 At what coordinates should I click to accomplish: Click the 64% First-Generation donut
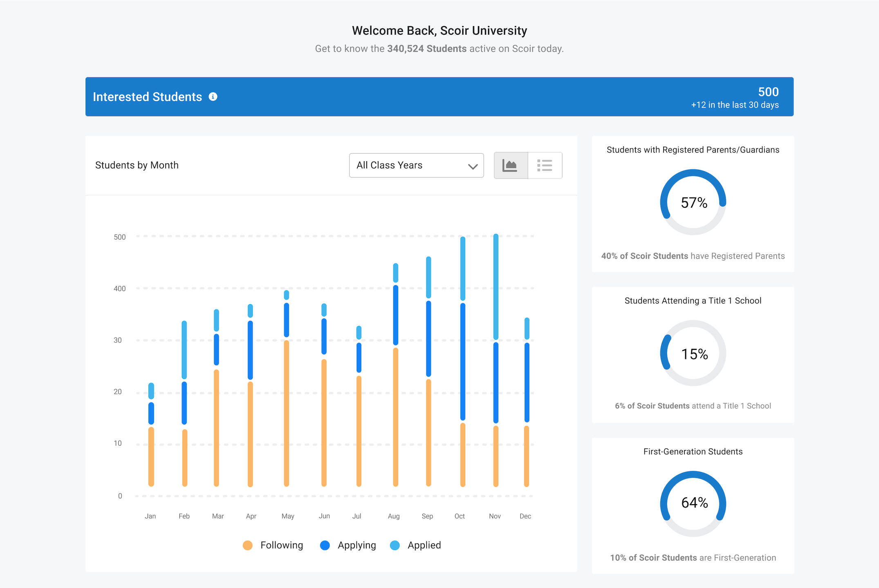coord(693,504)
